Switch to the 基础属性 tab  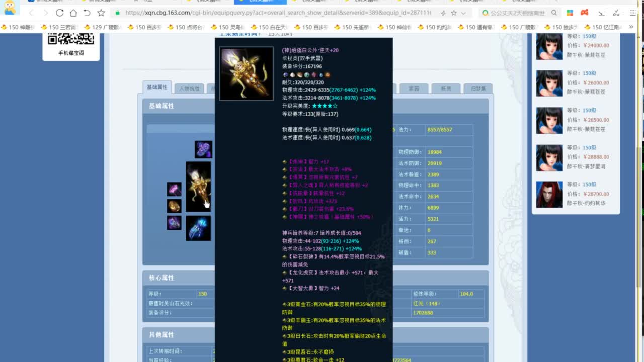(x=157, y=87)
